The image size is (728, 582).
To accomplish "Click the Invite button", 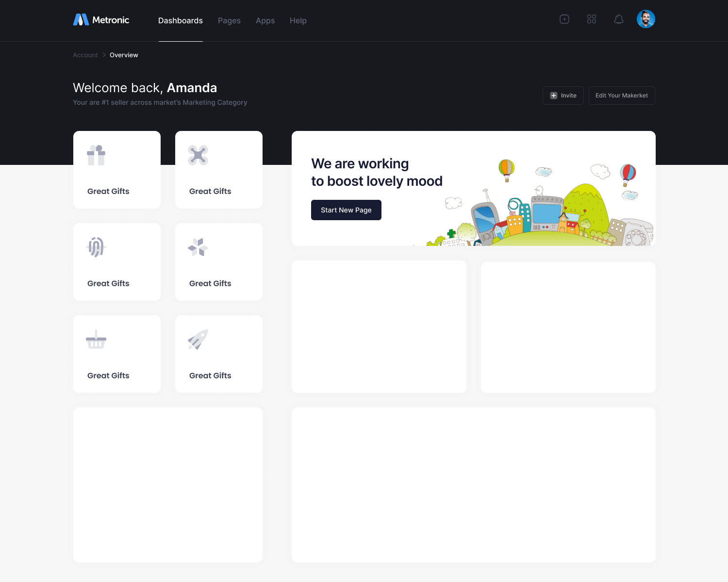I will click(x=563, y=96).
